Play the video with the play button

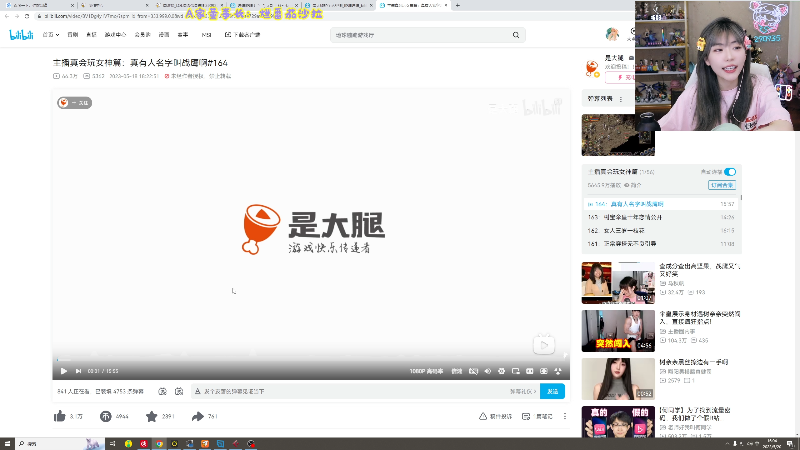coord(64,371)
